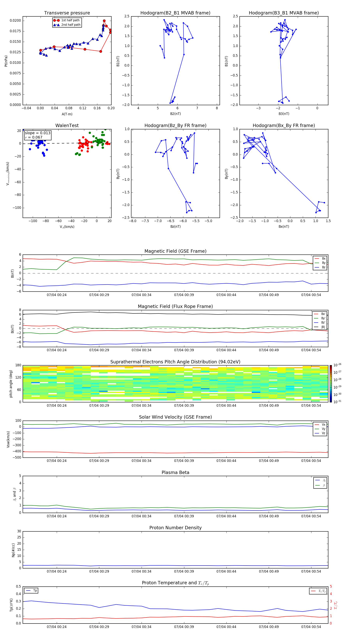
Task: Click the 'Hodogram(Bz_By FR frame)' title
Action: click(175, 125)
